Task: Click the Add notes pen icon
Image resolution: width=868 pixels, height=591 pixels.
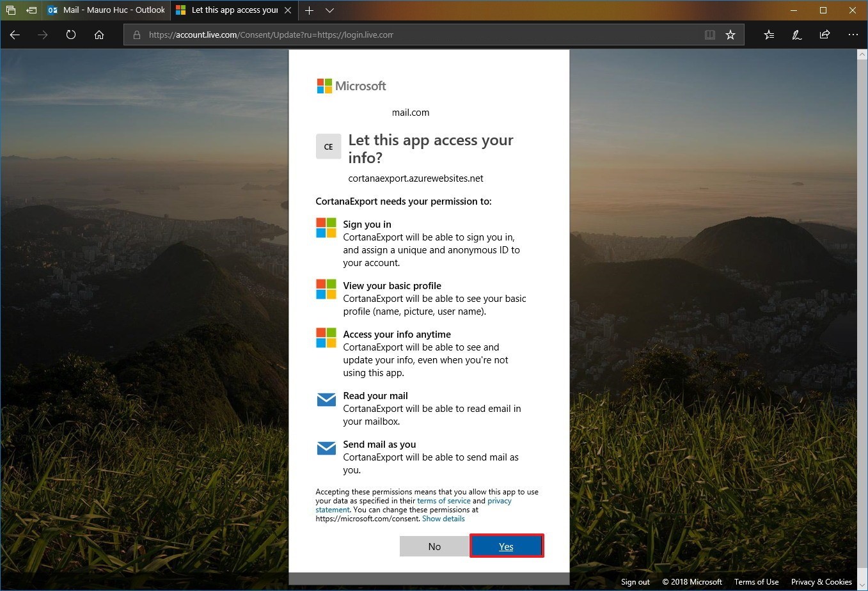Action: point(797,35)
